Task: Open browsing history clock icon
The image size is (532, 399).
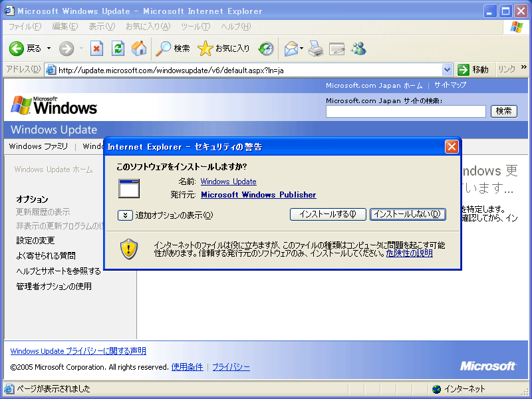Action: pyautogui.click(x=266, y=49)
